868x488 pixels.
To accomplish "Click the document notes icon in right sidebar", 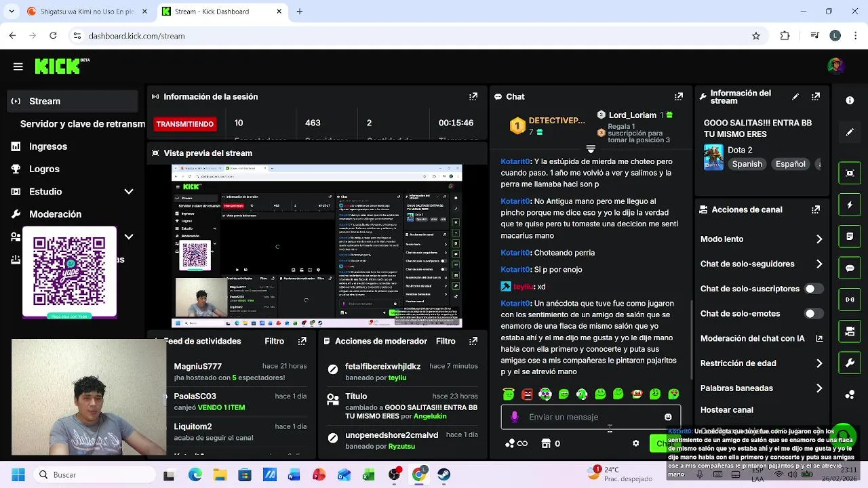I will point(850,237).
